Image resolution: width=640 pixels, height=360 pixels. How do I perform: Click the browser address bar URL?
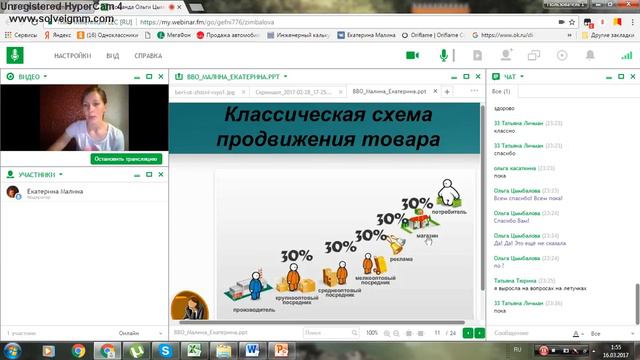(207, 22)
